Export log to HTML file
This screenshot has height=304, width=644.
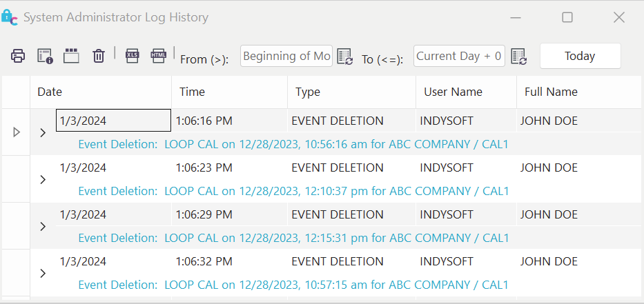pos(158,56)
